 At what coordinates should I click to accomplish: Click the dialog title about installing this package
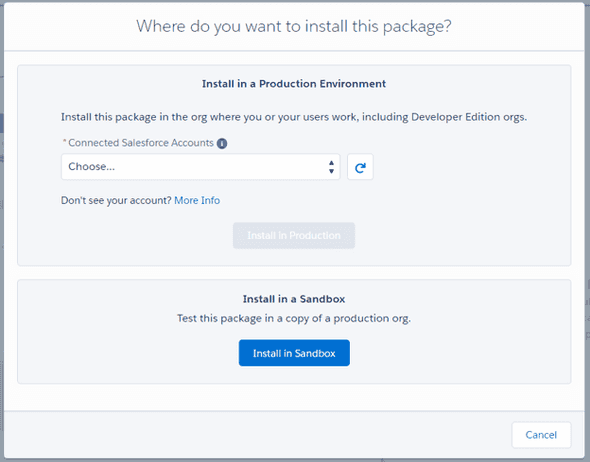(x=294, y=26)
